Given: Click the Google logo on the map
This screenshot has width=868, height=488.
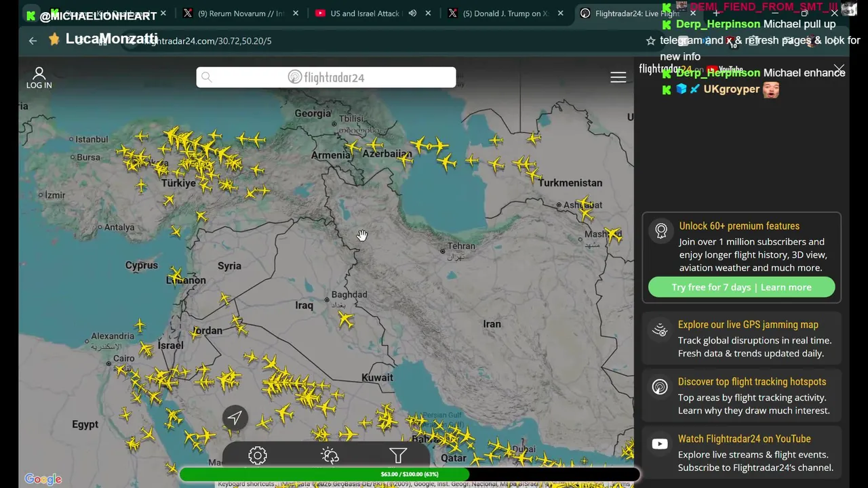Looking at the screenshot, I should 43,479.
